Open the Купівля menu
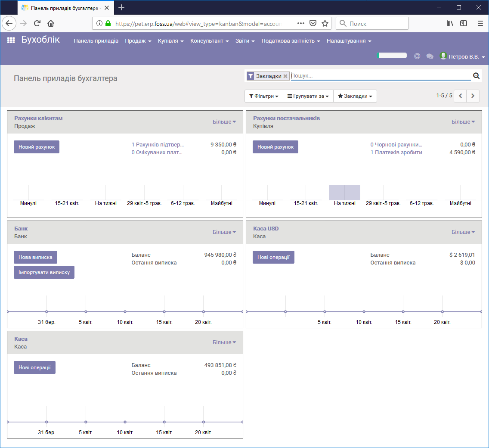 tap(170, 41)
